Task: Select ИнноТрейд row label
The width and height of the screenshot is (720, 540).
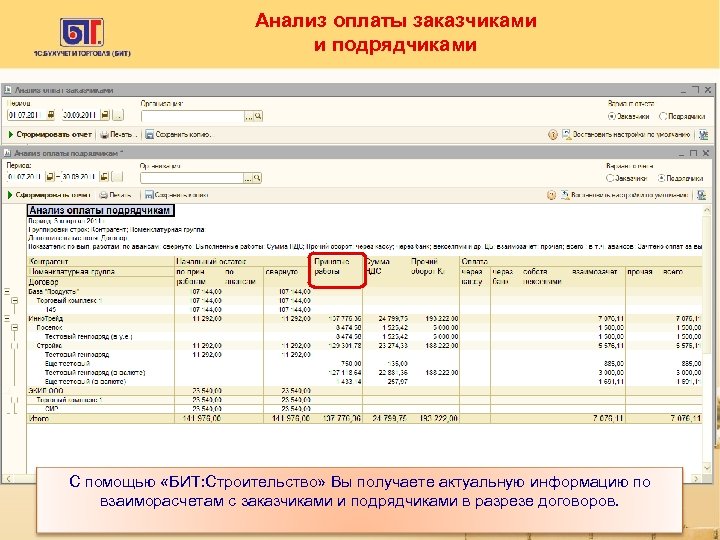Action: point(45,318)
